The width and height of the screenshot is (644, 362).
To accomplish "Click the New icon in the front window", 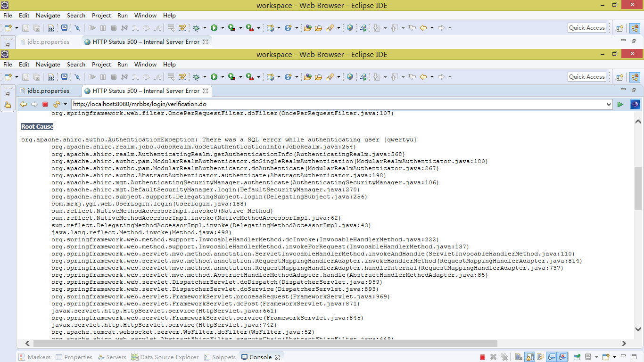I will (8, 77).
